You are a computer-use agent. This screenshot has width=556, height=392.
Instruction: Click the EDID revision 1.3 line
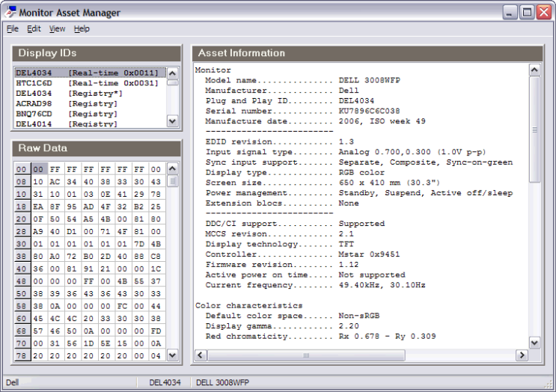coord(279,142)
